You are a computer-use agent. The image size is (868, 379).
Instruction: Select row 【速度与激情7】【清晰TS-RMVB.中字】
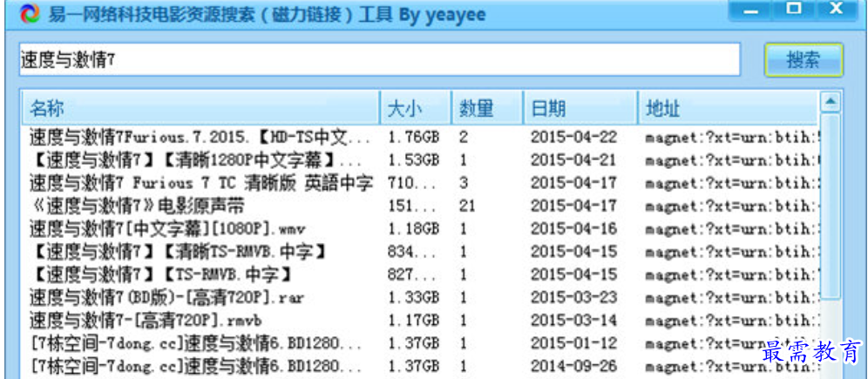pyautogui.click(x=419, y=251)
